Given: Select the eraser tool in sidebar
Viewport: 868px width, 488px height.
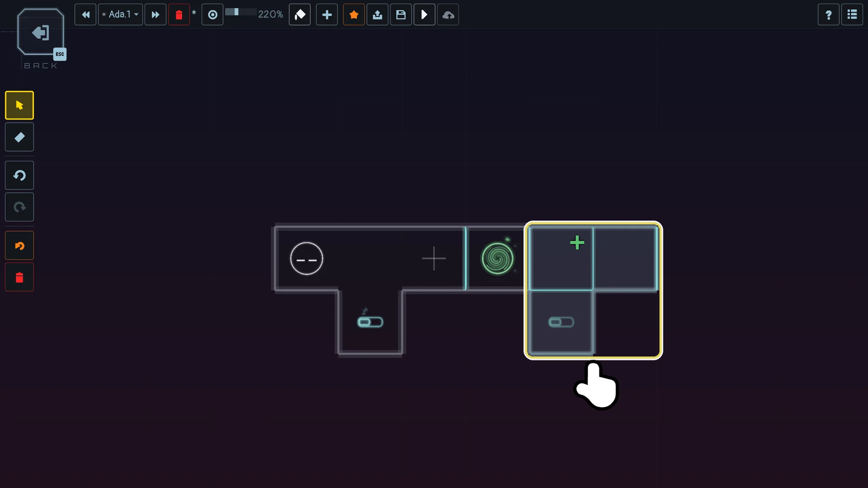Looking at the screenshot, I should tap(19, 137).
